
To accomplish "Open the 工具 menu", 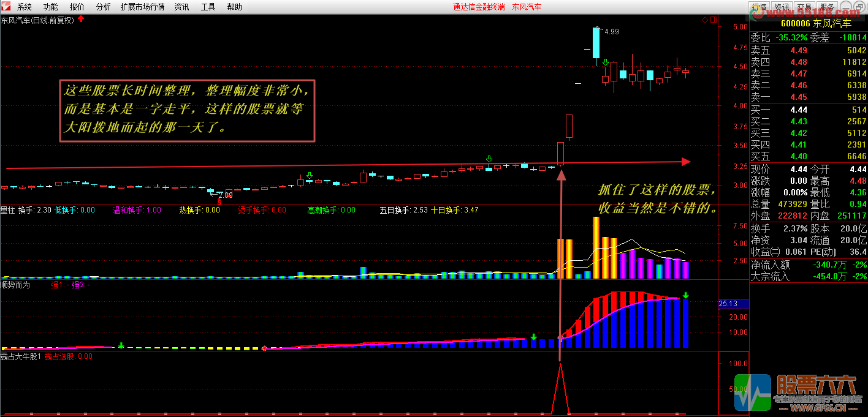I will point(208,7).
